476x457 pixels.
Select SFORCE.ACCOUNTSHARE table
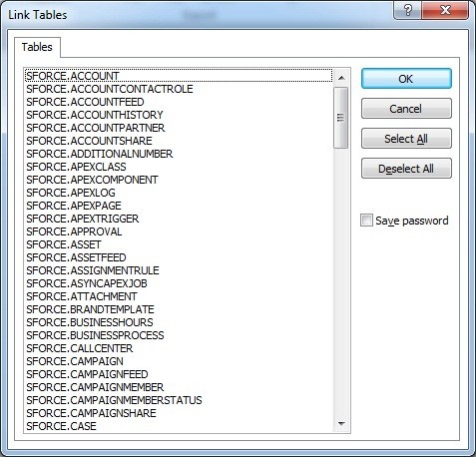pos(179,141)
